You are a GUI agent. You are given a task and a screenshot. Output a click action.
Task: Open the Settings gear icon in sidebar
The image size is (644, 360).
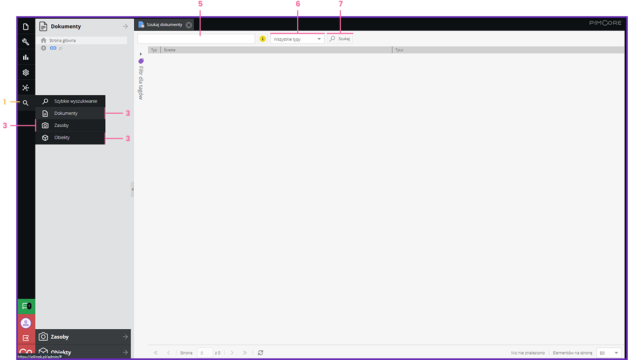[25, 72]
